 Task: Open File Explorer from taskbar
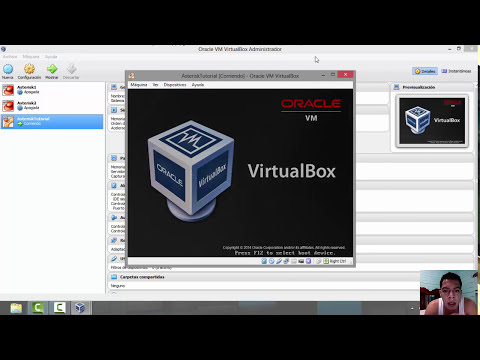16,308
